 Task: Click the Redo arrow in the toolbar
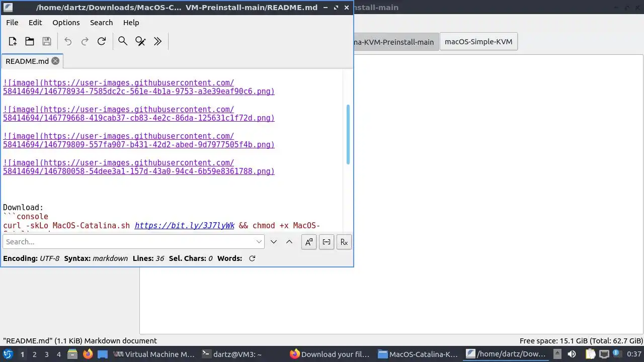coord(85,41)
